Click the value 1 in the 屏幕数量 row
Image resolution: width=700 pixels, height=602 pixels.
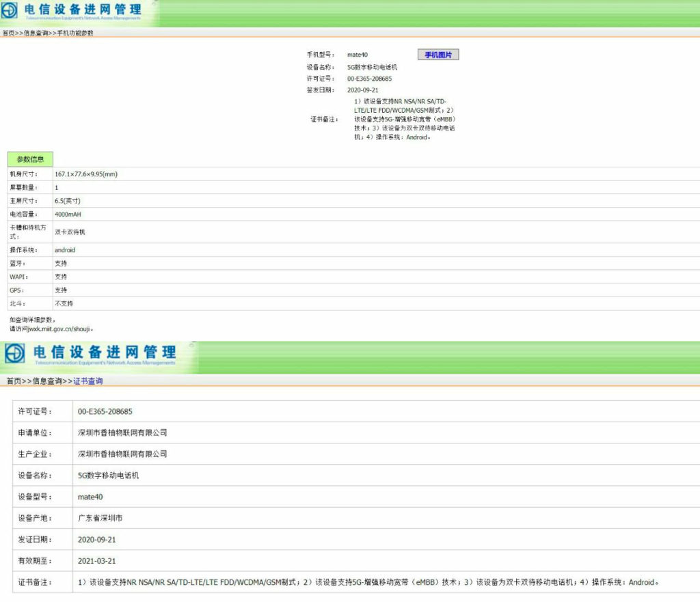(56, 187)
